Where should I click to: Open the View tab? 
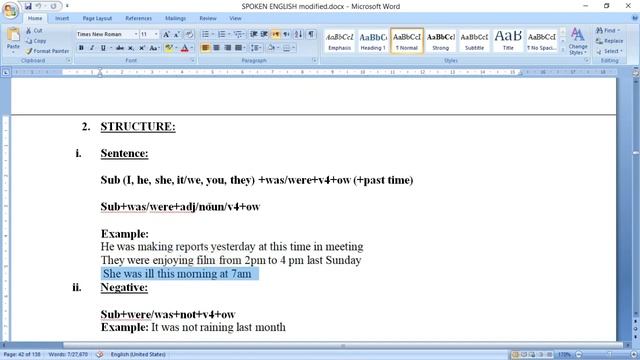pos(235,18)
